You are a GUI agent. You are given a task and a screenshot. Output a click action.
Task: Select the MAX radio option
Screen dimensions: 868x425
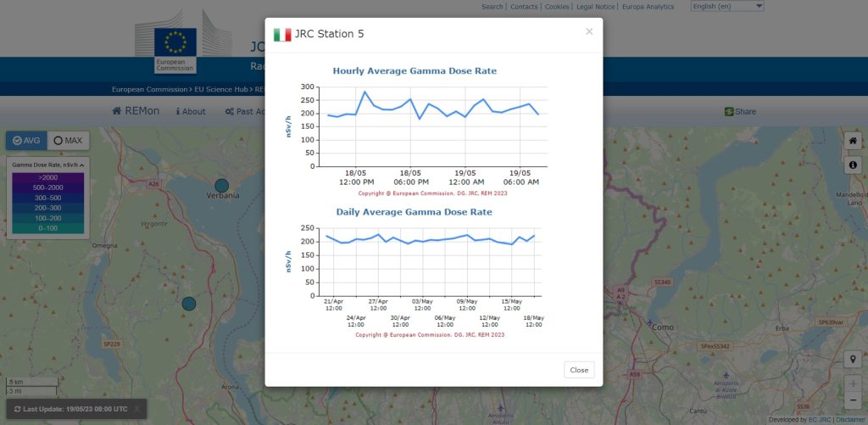[68, 141]
